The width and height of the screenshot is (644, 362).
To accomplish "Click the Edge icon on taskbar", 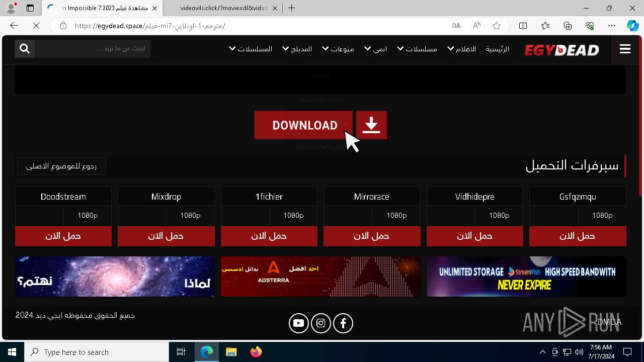I will [x=207, y=352].
